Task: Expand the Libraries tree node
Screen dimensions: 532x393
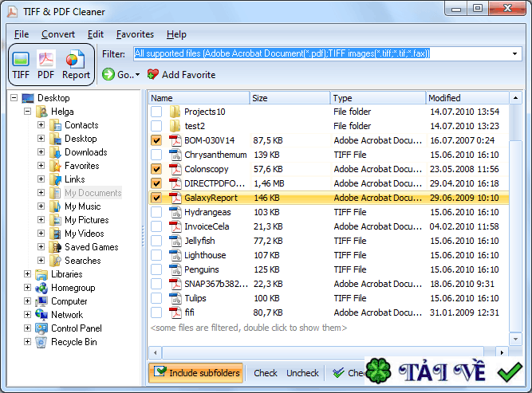Action: coord(27,274)
